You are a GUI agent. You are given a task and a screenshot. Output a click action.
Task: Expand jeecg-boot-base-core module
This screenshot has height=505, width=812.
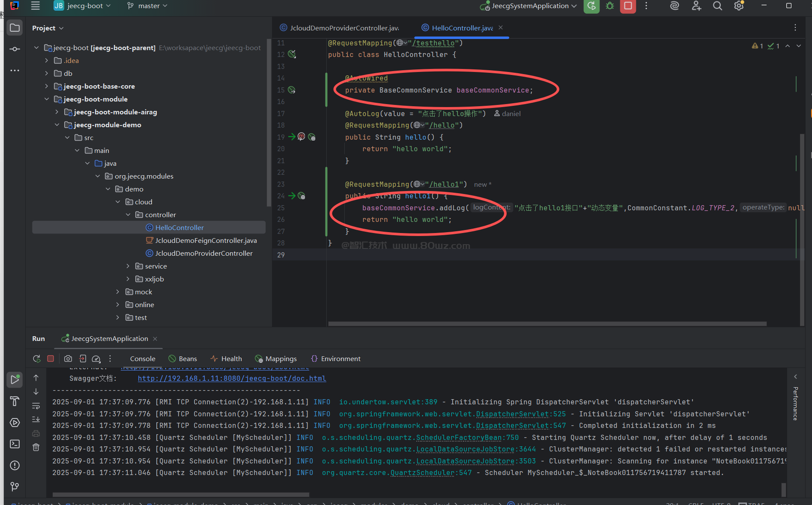[x=46, y=86]
